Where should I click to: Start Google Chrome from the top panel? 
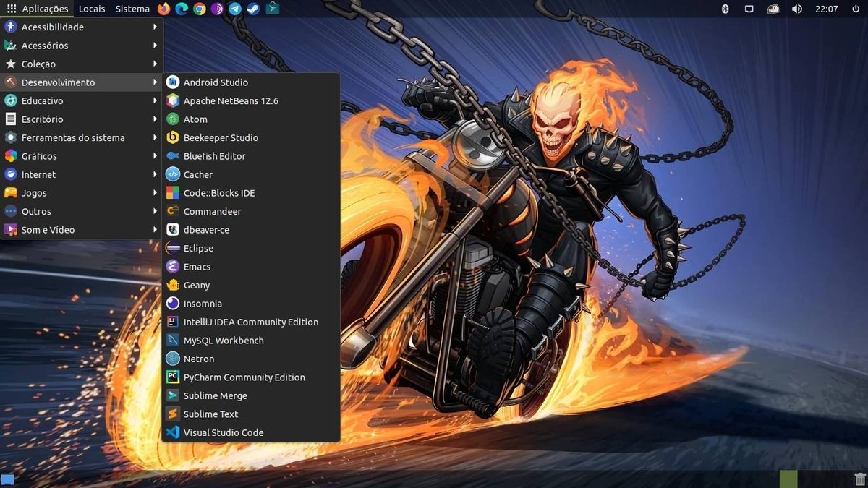[200, 9]
